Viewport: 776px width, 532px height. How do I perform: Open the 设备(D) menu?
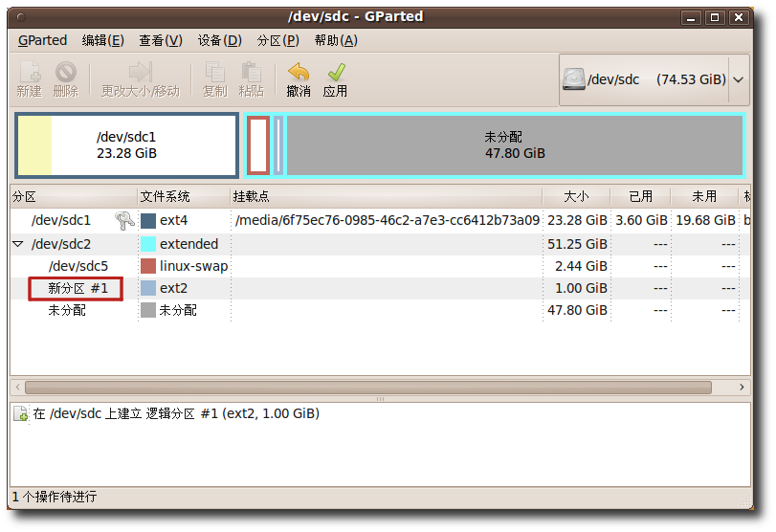[x=220, y=40]
